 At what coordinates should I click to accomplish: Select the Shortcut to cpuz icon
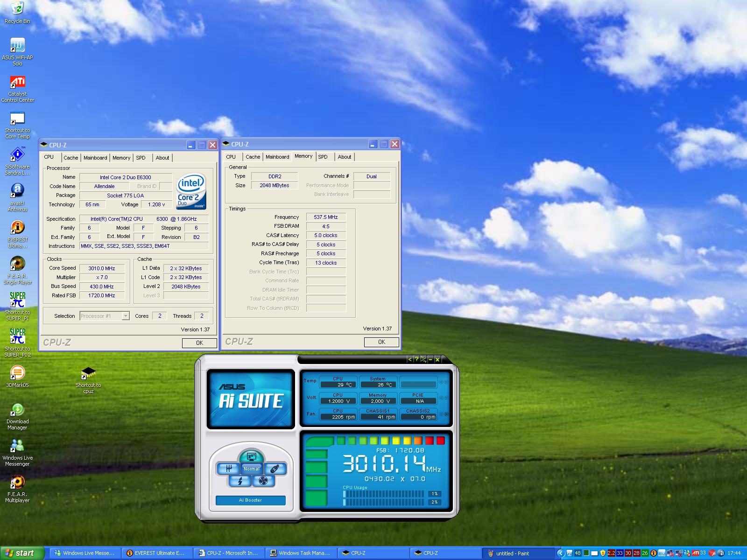pos(88,380)
